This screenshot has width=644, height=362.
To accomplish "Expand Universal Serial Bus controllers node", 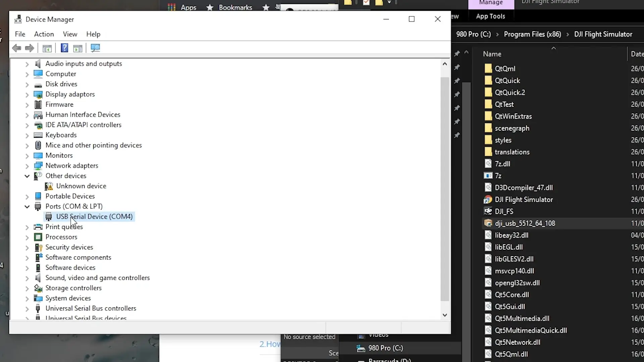I will 27,309.
